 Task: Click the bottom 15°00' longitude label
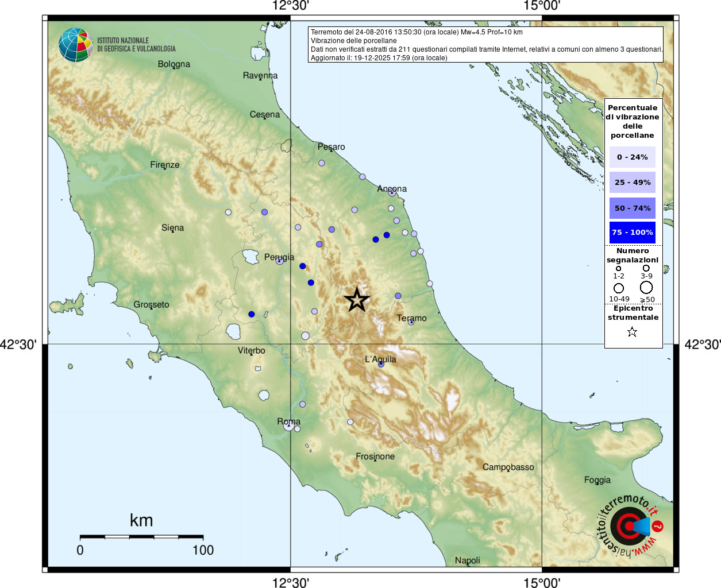coord(542,582)
